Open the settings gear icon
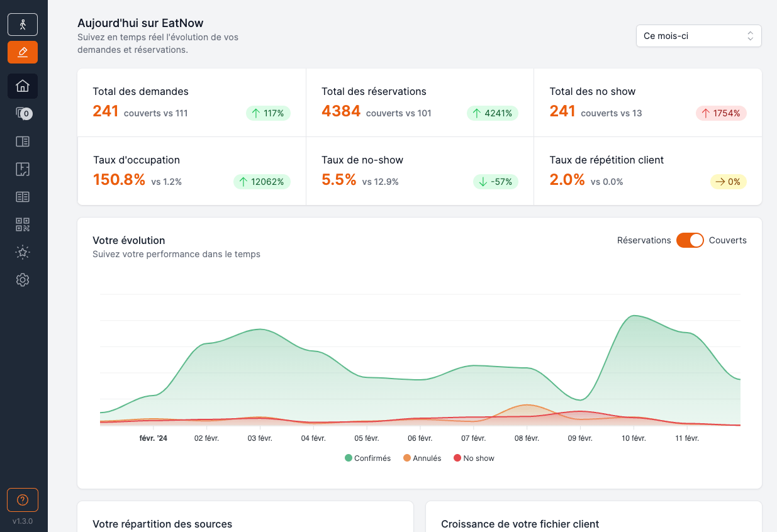 coord(23,280)
